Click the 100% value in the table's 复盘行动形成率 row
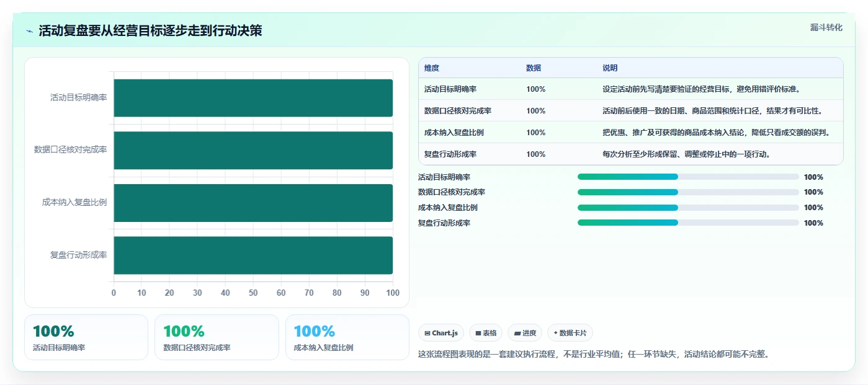Screen dimensions: 868x385 coord(536,154)
